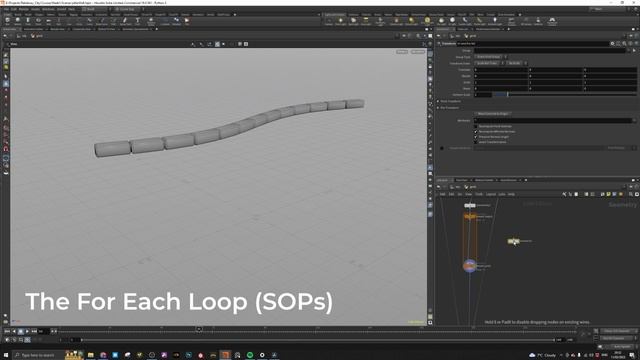Open the rotate order dropdown
The width and height of the screenshot is (640, 360).
pos(516,63)
